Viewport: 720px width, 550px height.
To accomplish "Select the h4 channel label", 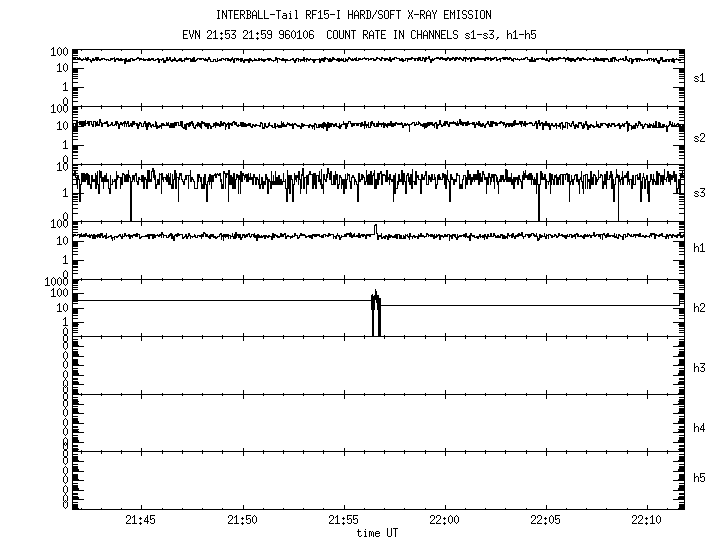I will coord(700,428).
